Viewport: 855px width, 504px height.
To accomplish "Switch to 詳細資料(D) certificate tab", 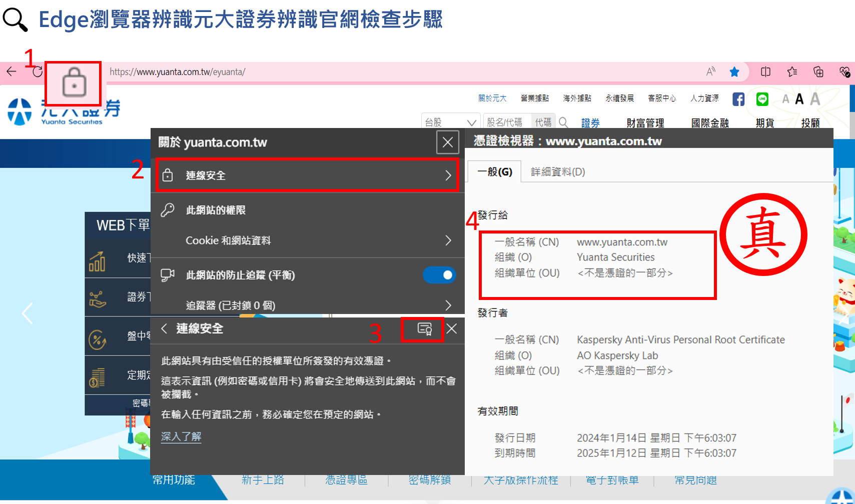I will (558, 171).
